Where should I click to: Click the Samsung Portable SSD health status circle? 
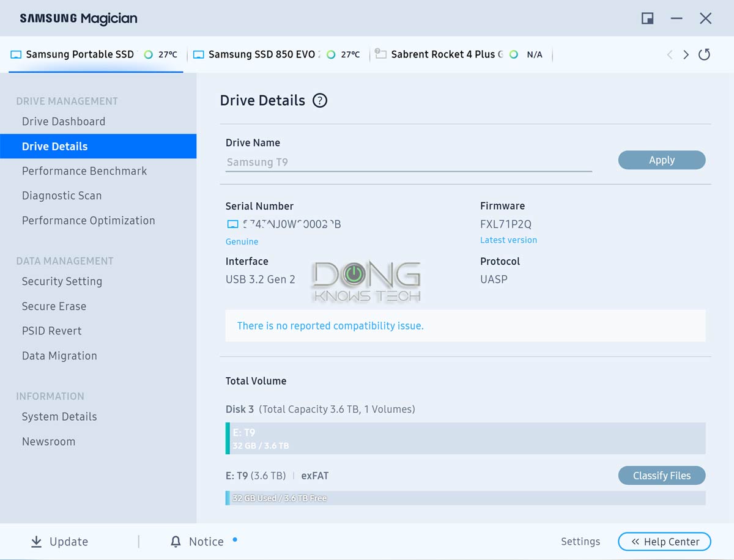(x=148, y=54)
